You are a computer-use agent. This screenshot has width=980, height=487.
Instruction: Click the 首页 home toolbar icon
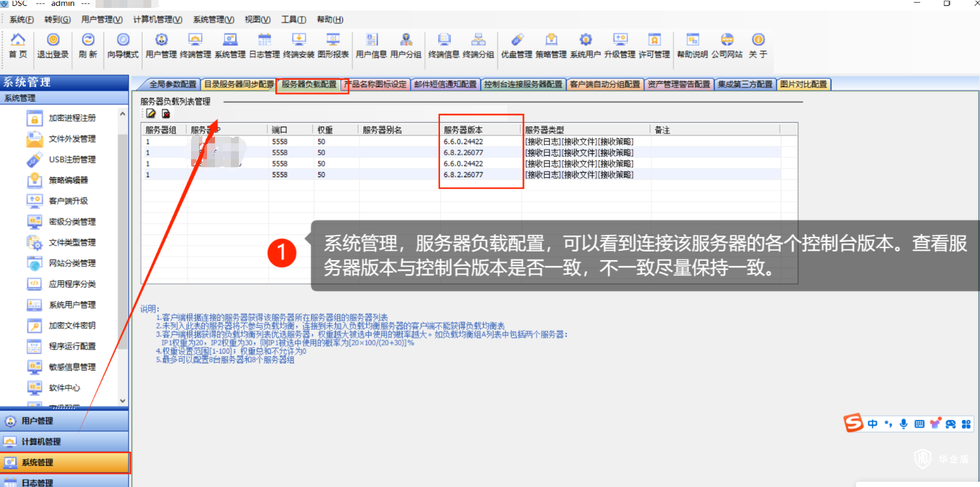coord(18,46)
